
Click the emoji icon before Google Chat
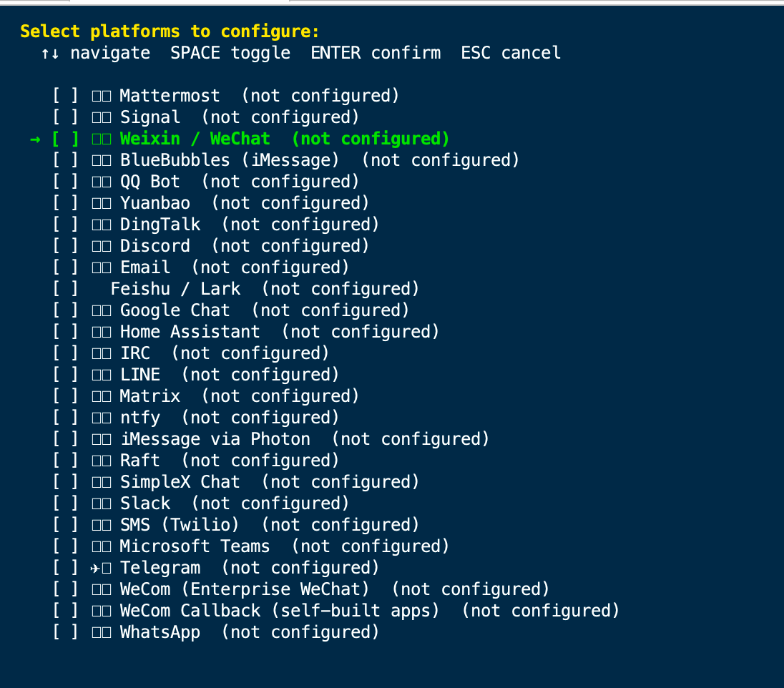[102, 310]
